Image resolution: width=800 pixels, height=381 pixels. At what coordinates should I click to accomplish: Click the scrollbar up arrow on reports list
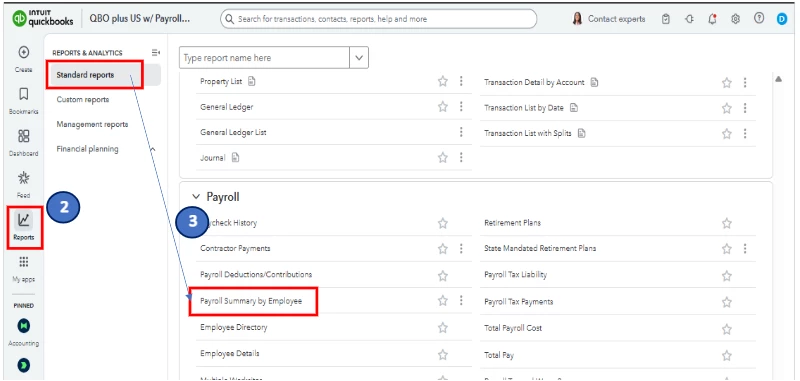click(x=779, y=80)
